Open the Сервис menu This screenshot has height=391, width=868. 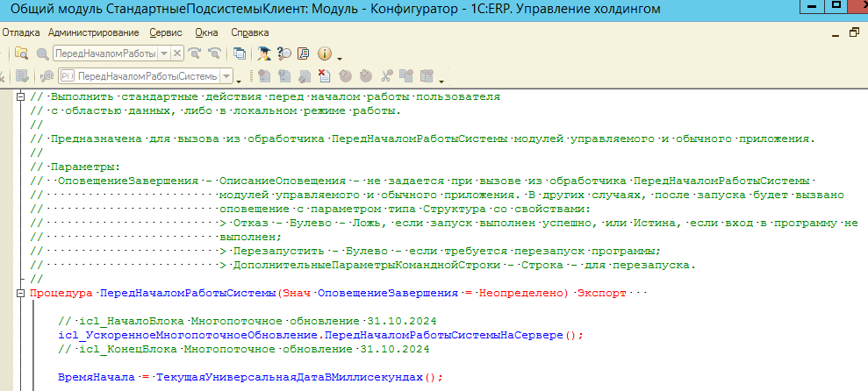click(x=166, y=32)
